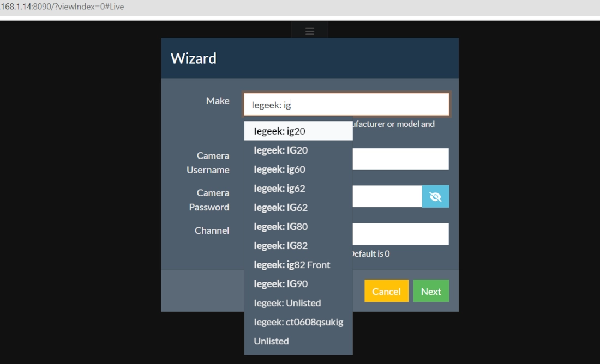Cancel the camera wizard

[x=387, y=291]
